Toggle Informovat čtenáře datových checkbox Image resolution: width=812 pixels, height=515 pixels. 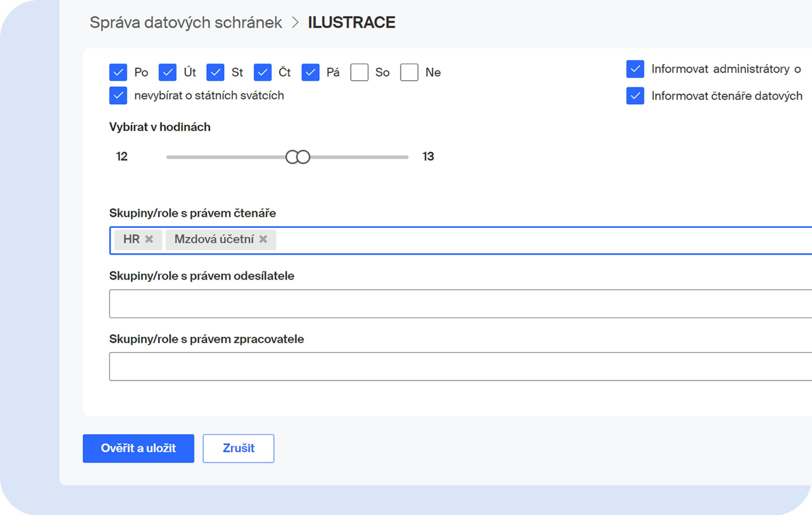click(635, 96)
